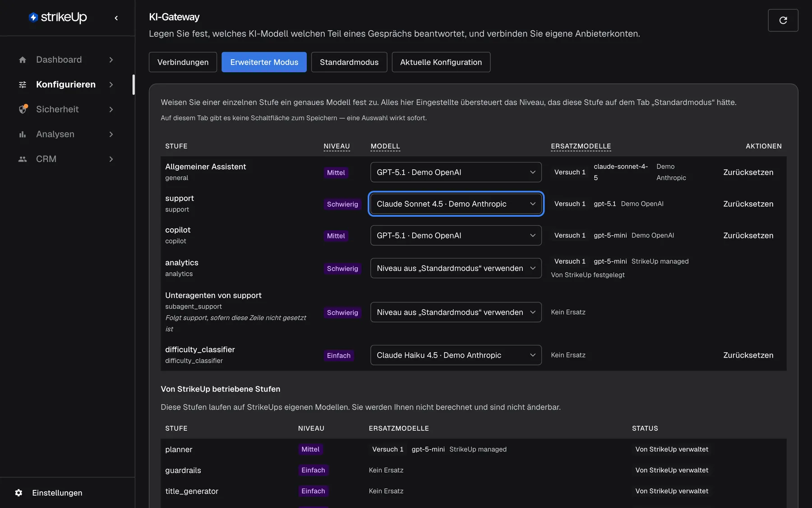The image size is (812, 508).
Task: Click the strikeUp logo icon
Action: click(33, 17)
